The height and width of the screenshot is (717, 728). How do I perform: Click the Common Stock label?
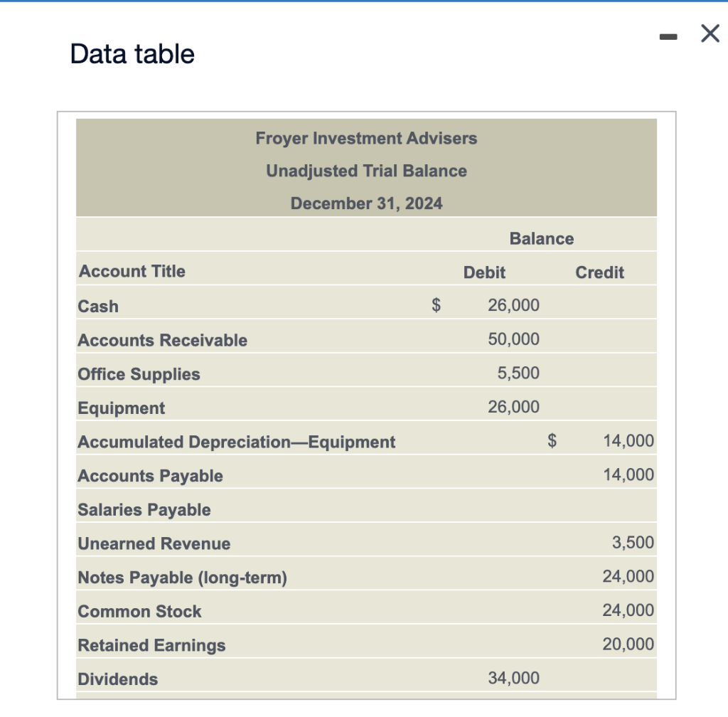tap(139, 611)
